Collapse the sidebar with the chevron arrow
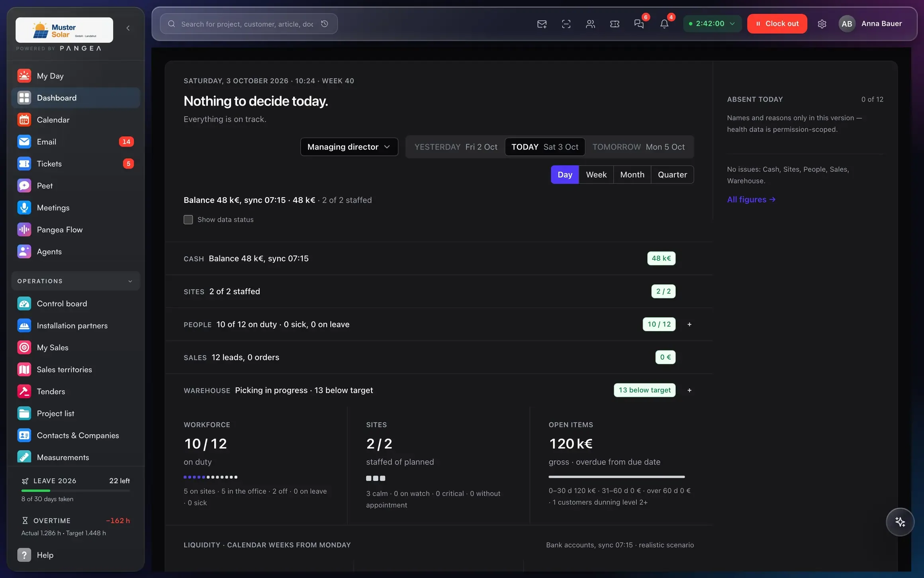924x578 pixels. pyautogui.click(x=128, y=28)
